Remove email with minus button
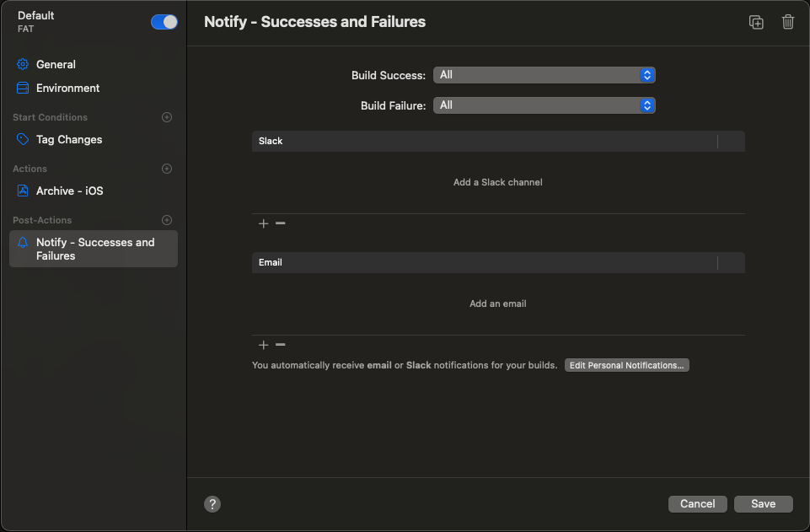Viewport: 810px width, 532px height. (281, 345)
